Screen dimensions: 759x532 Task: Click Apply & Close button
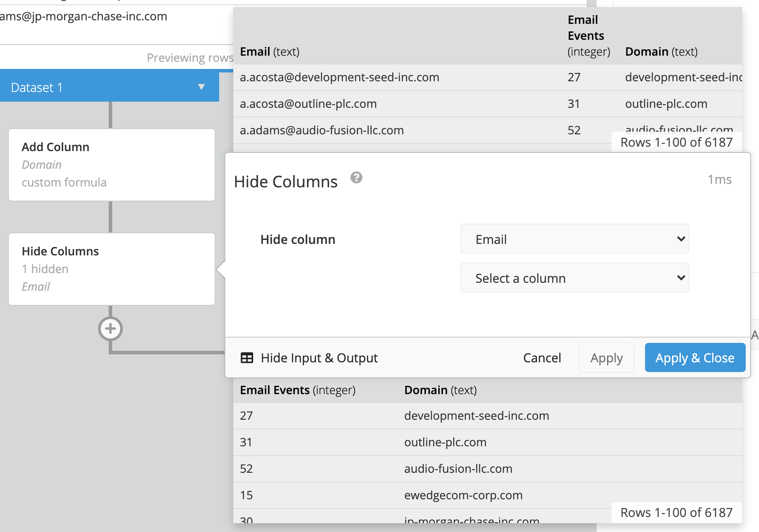(695, 358)
